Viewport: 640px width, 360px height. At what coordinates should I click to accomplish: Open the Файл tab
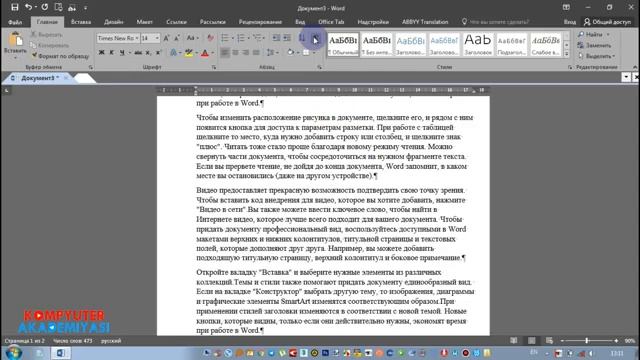[15, 22]
